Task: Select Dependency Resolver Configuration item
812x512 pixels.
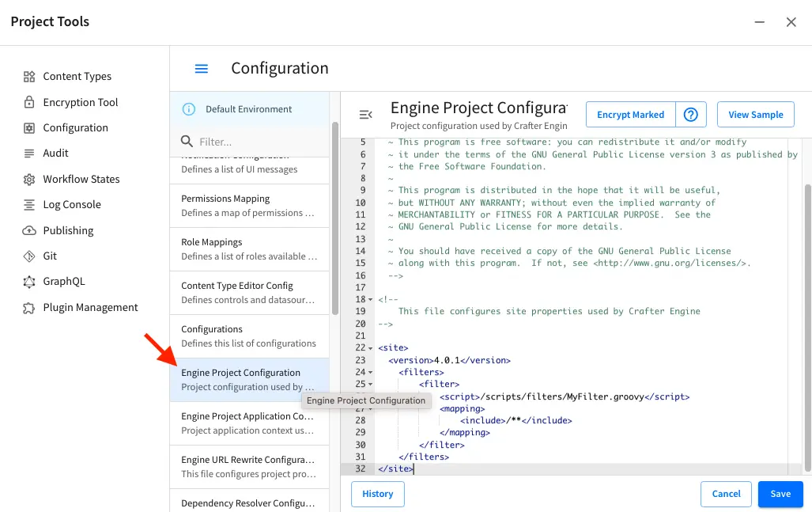Action: click(250, 501)
